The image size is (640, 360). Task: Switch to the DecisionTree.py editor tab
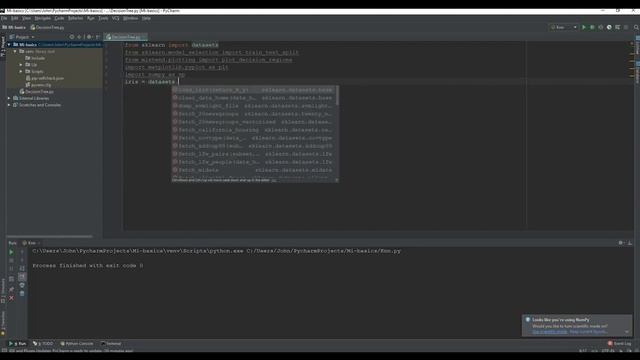[x=126, y=37]
